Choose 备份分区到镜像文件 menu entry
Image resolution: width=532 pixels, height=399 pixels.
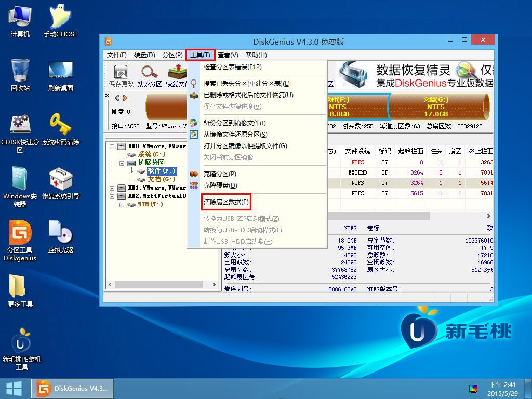click(x=257, y=123)
